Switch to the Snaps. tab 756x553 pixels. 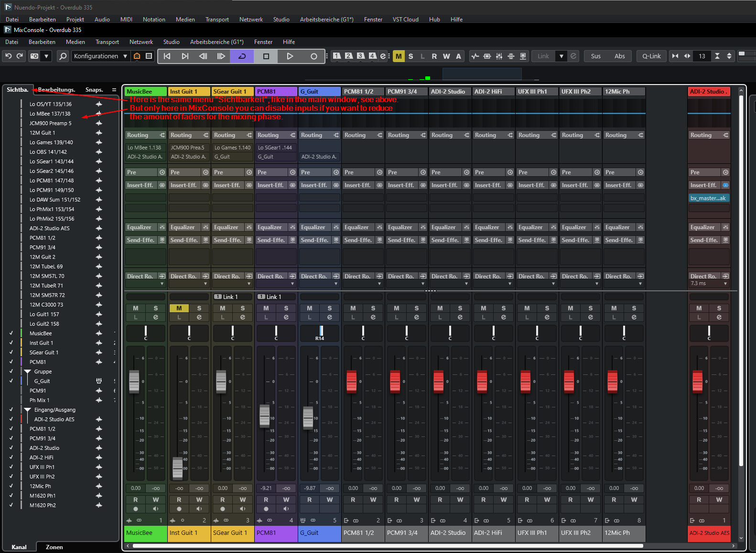(94, 90)
